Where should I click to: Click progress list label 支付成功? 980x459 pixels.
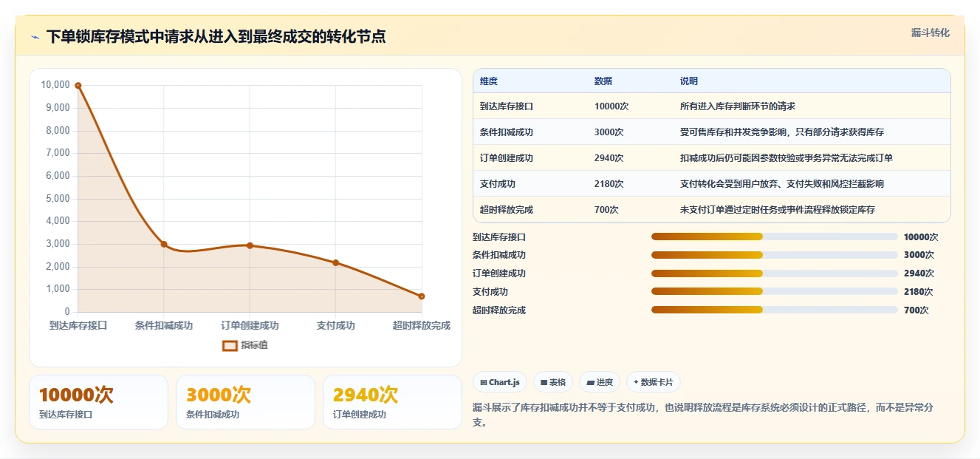point(490,292)
